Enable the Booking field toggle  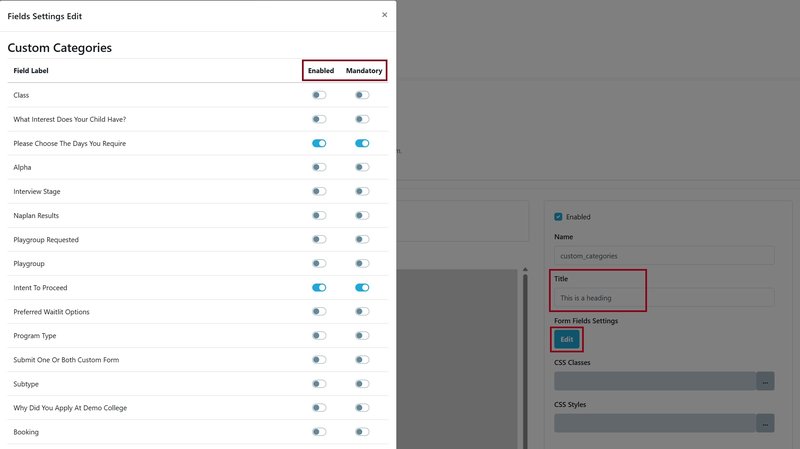(x=319, y=432)
